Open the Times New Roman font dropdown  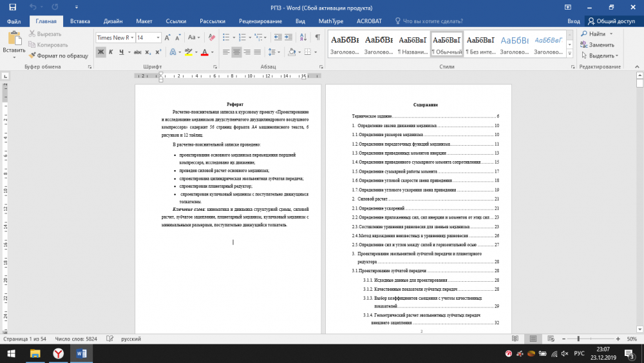132,37
